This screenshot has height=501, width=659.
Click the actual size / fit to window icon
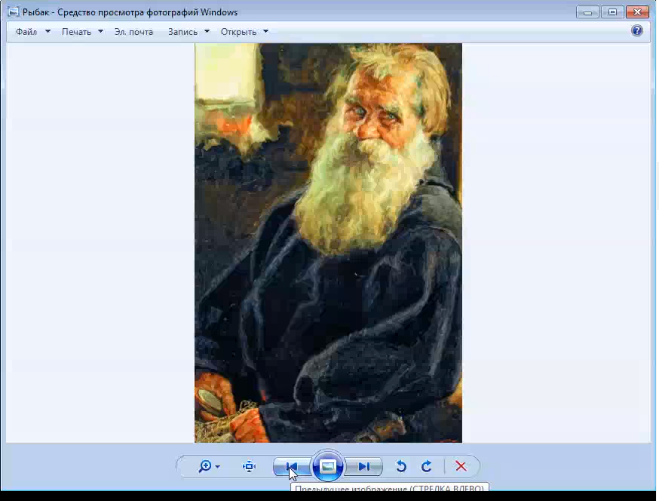click(x=249, y=466)
